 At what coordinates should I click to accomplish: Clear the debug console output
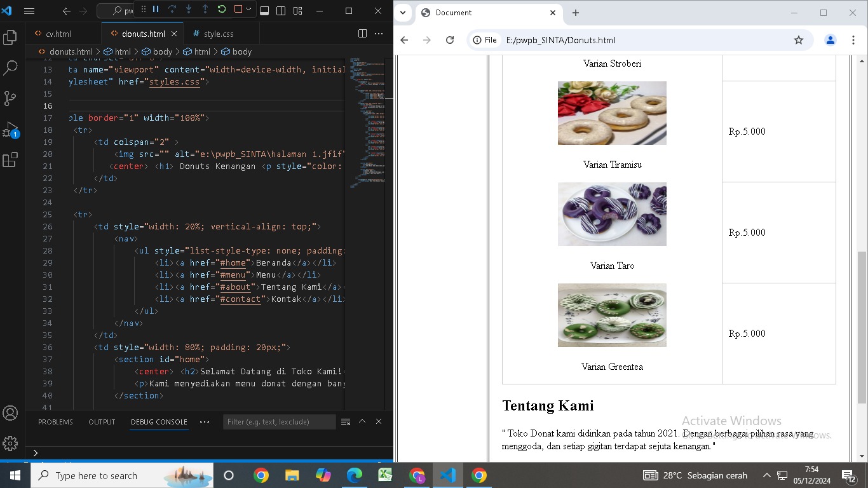click(x=346, y=422)
